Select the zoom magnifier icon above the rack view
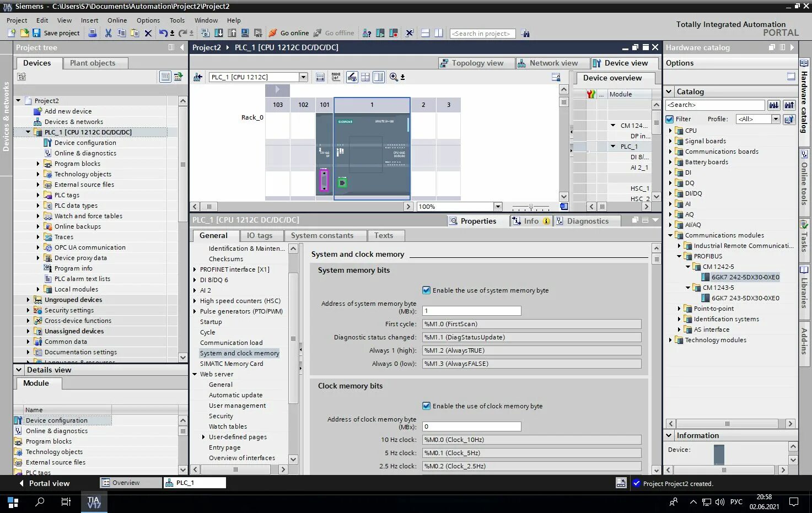Screen dimensions: 812x513 click(x=394, y=77)
